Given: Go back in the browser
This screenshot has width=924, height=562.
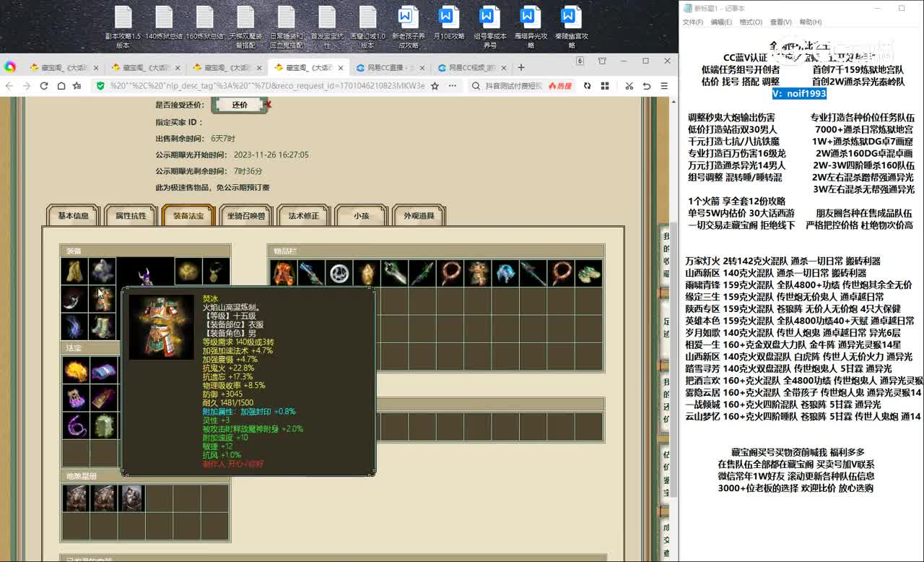Looking at the screenshot, I should (x=9, y=86).
